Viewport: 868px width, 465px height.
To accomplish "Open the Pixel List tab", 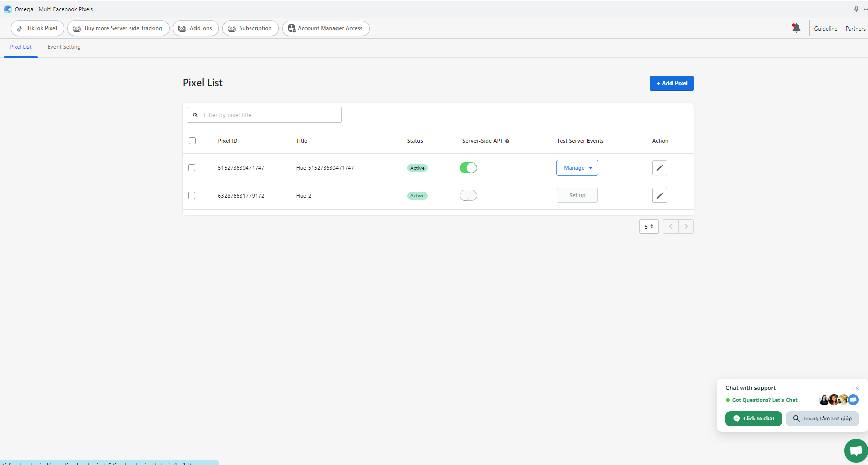I will 21,47.
